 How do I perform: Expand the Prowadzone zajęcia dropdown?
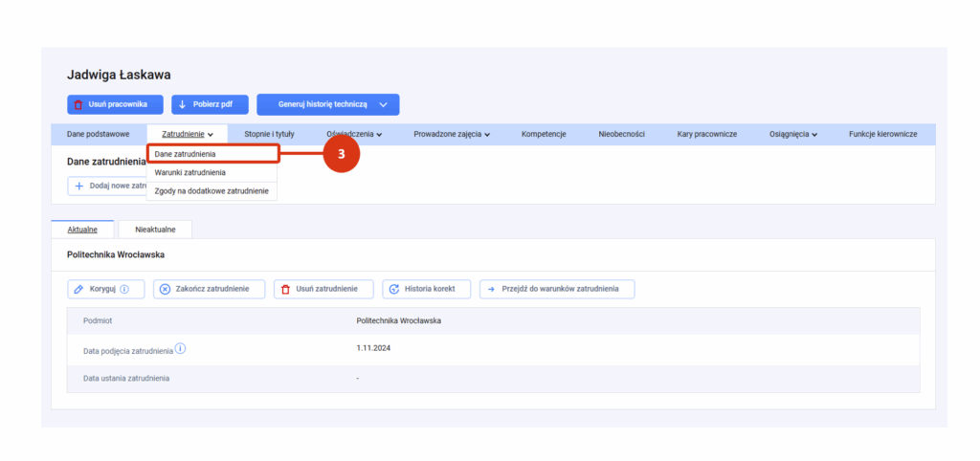(x=452, y=134)
